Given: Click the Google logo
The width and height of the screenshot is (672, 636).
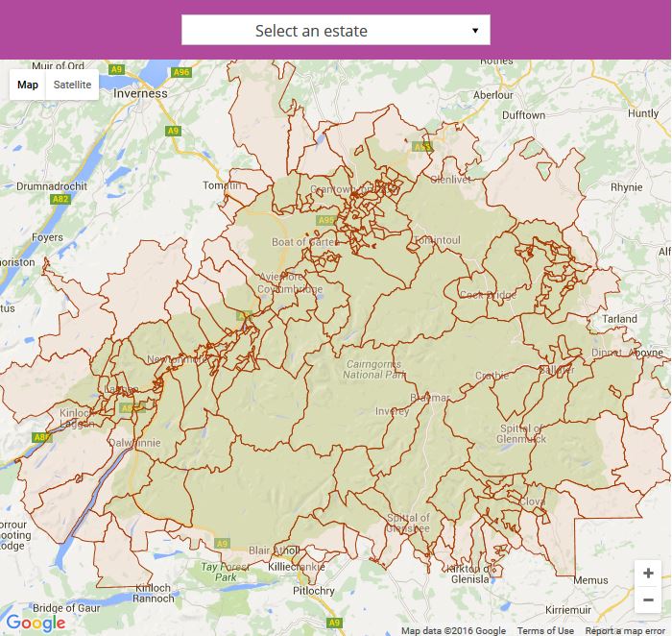Looking at the screenshot, I should tap(36, 623).
